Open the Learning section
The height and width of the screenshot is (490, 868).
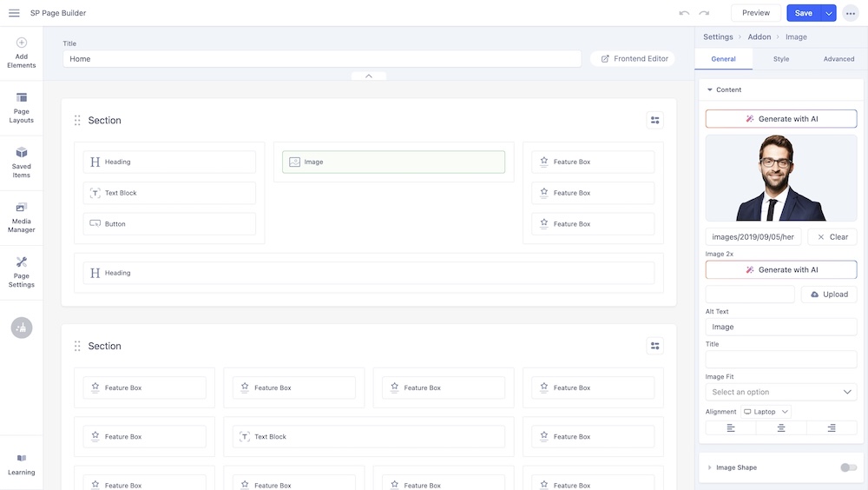[x=22, y=464]
